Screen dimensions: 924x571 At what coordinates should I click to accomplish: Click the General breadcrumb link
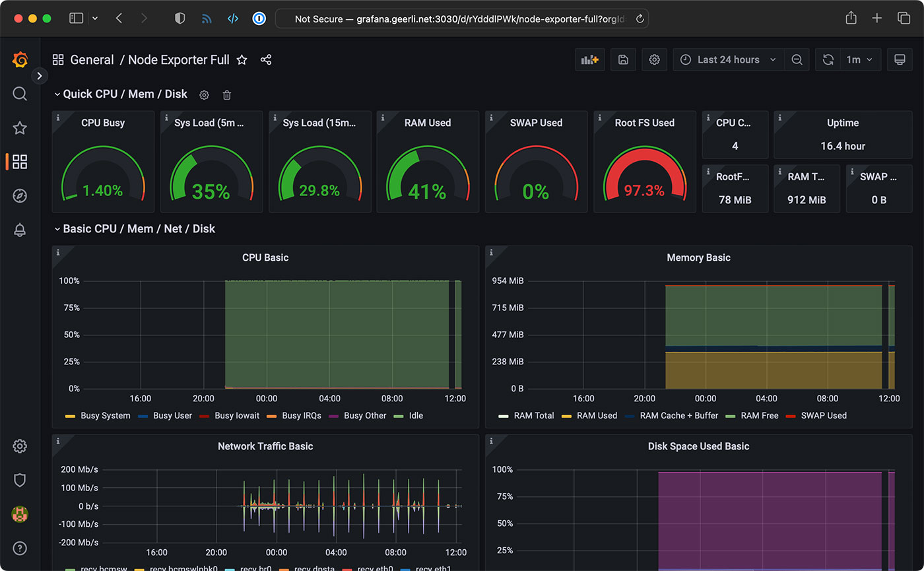tap(92, 59)
